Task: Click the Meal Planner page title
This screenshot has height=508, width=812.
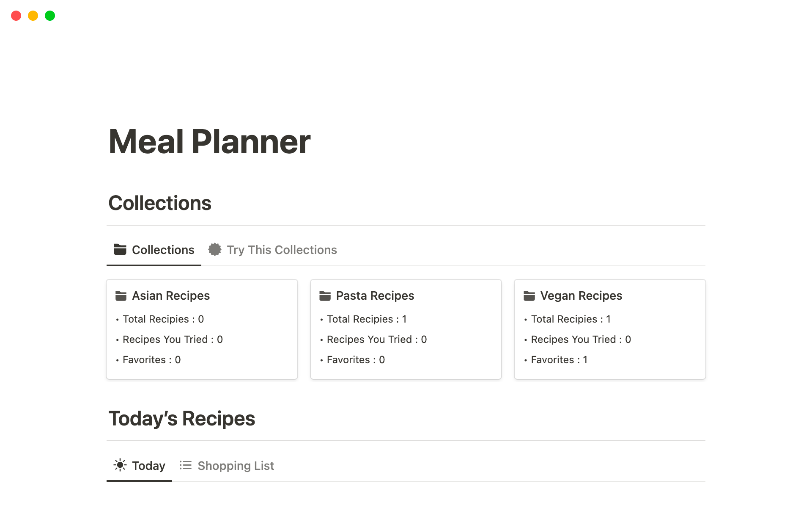Action: (x=209, y=141)
